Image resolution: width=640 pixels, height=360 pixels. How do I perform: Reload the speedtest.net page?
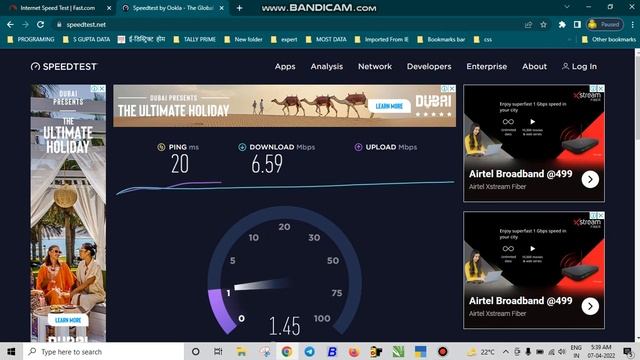(x=40, y=24)
